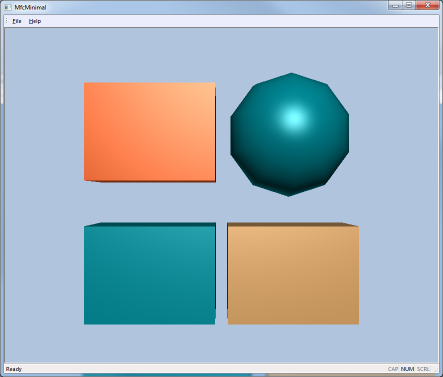Minimize the MfcMinimal window

click(x=395, y=5)
